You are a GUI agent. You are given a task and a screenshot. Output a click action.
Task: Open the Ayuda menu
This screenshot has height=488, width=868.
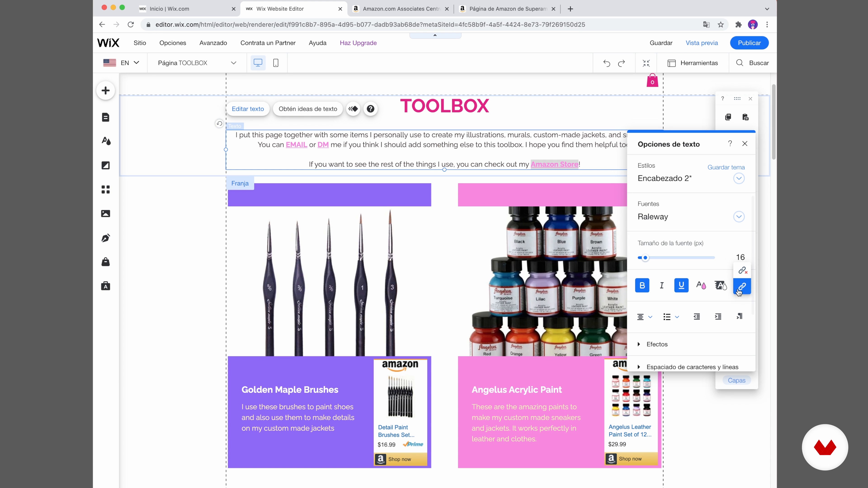click(318, 43)
